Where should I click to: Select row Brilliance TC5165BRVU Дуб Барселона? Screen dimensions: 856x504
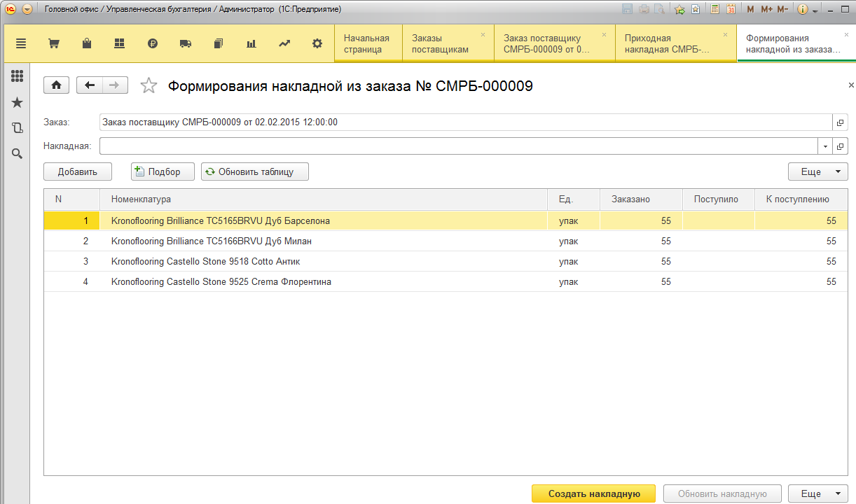[446, 220]
